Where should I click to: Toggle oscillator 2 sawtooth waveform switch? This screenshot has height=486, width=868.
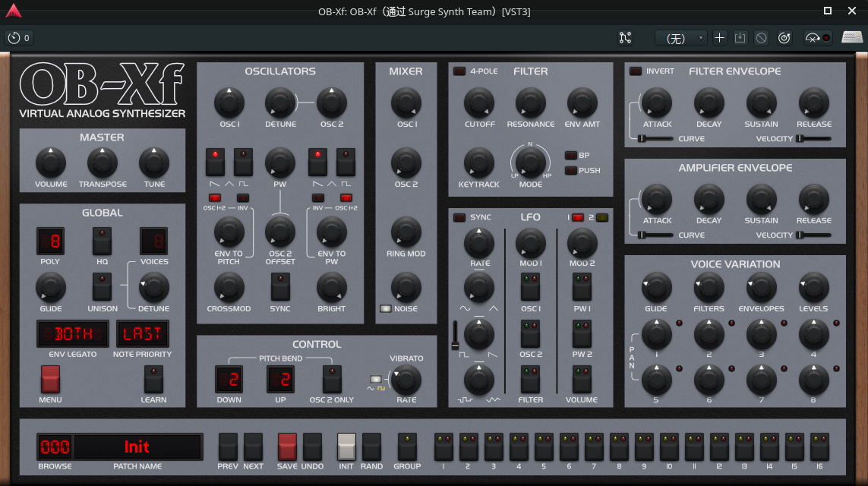point(317,162)
